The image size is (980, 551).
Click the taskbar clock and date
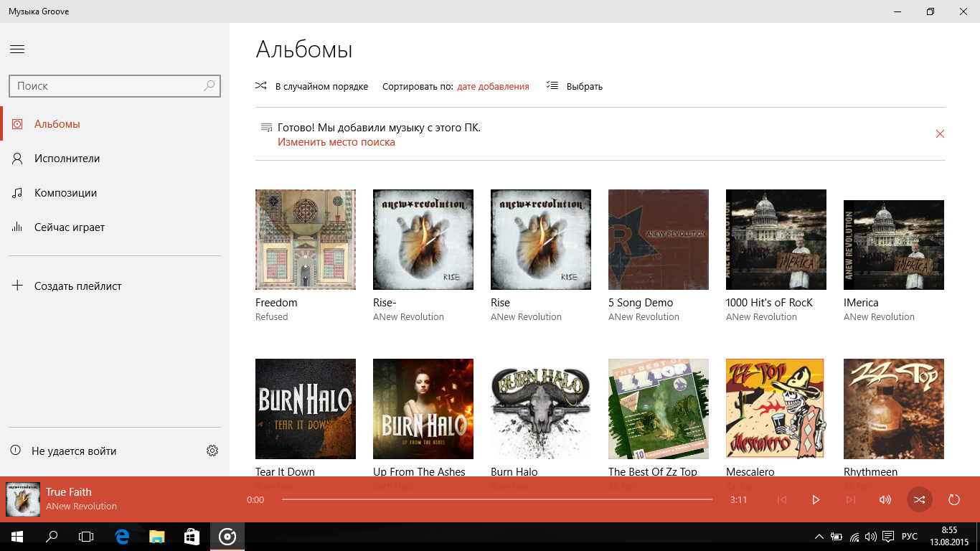949,537
